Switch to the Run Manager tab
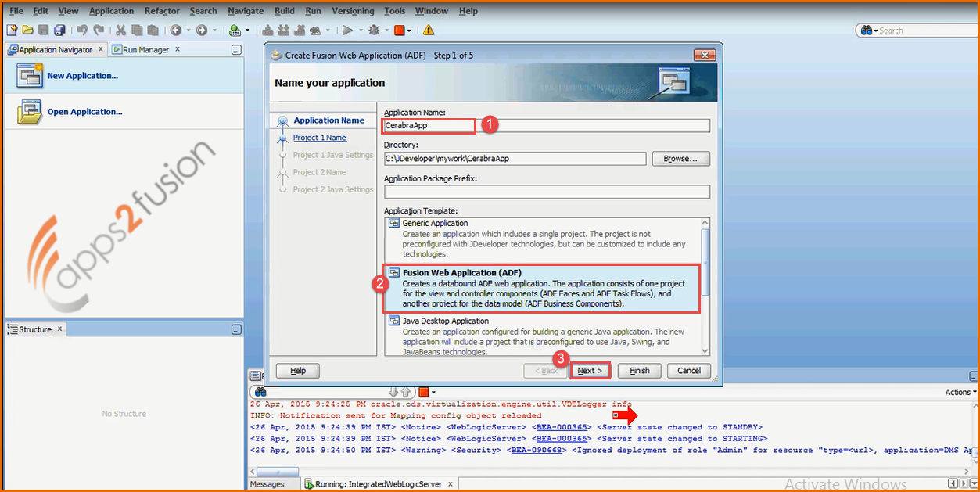The image size is (980, 492). (x=146, y=49)
